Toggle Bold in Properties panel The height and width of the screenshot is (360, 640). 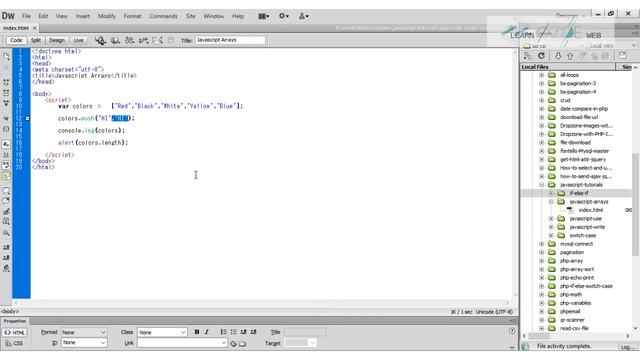197,332
